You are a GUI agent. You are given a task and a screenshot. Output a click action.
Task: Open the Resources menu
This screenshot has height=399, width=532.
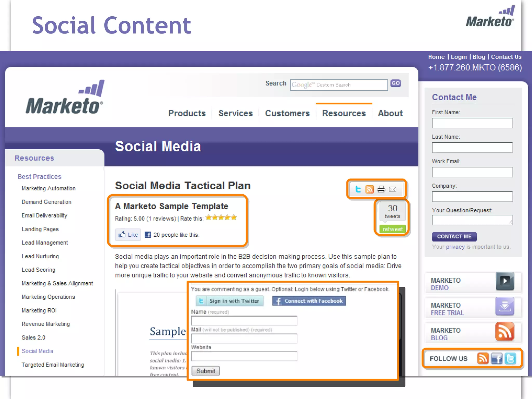coord(344,113)
